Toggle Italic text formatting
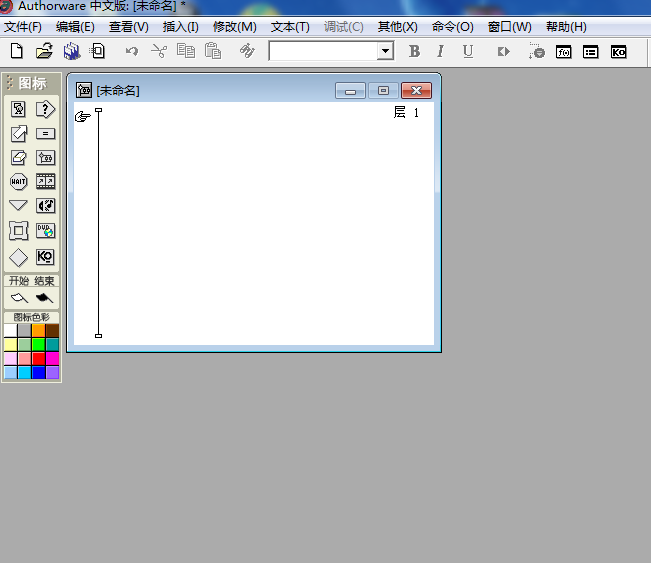Screen dimensions: 651x563 pyautogui.click(x=441, y=51)
